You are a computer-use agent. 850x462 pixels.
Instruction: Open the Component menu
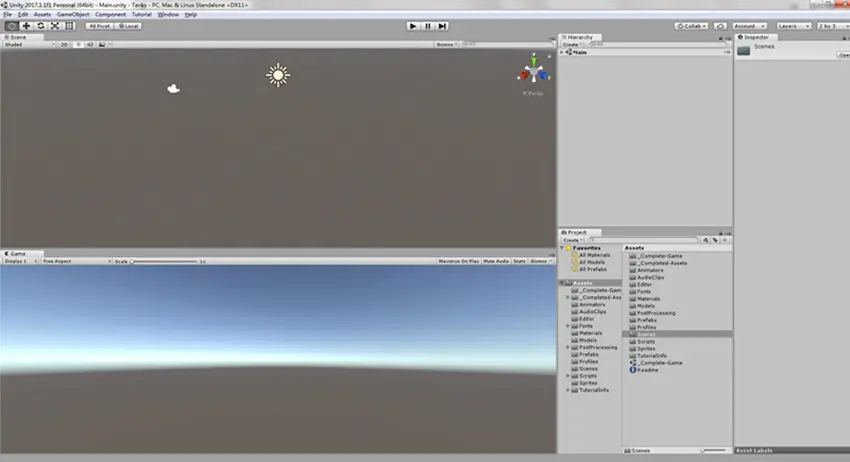(x=110, y=14)
